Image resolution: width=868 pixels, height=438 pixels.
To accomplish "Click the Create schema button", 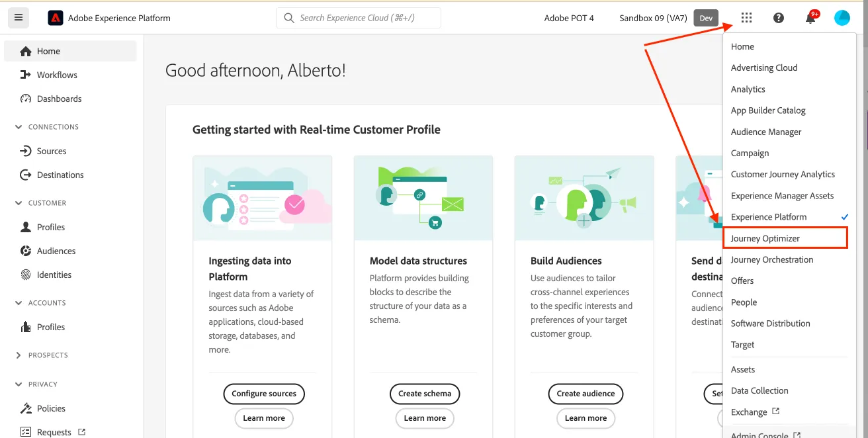I will point(425,394).
